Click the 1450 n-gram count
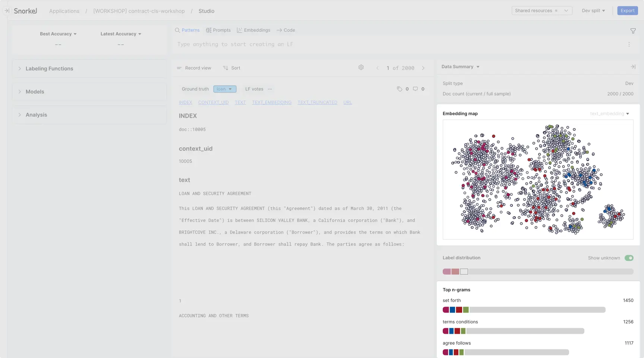This screenshot has height=358, width=644. (x=628, y=300)
